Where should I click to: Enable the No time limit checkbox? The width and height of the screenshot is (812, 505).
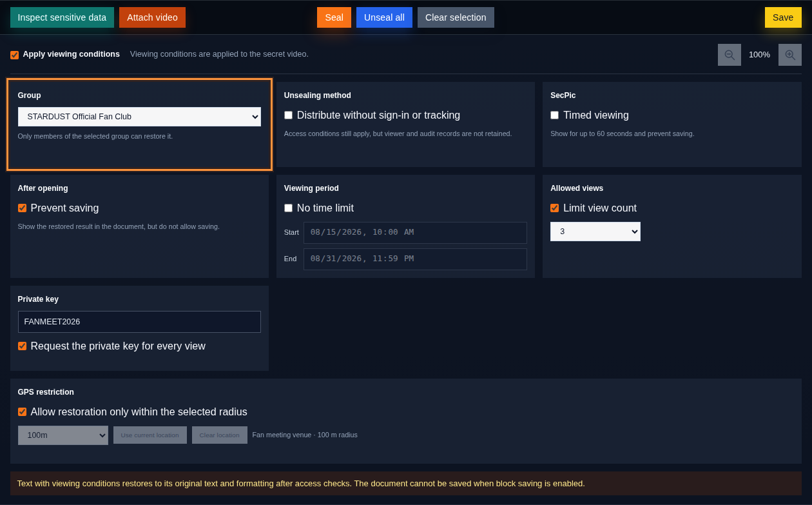288,208
